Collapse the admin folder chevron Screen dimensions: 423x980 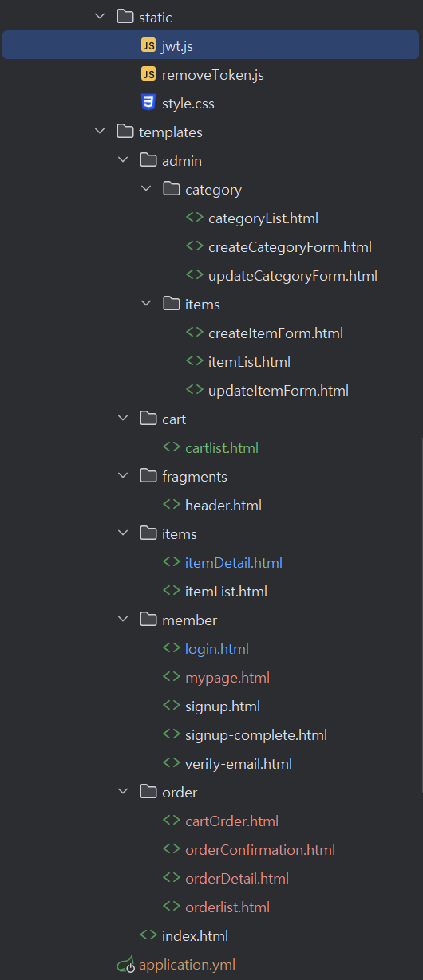click(x=122, y=160)
